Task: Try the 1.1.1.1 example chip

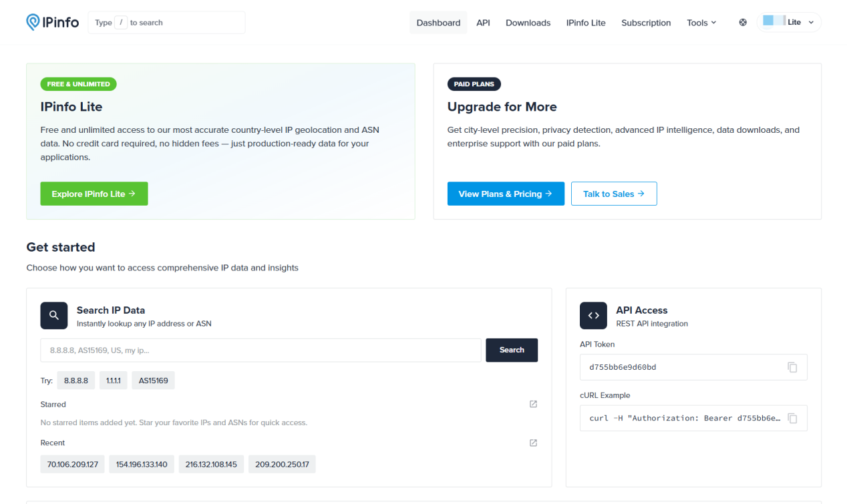Action: 113,381
